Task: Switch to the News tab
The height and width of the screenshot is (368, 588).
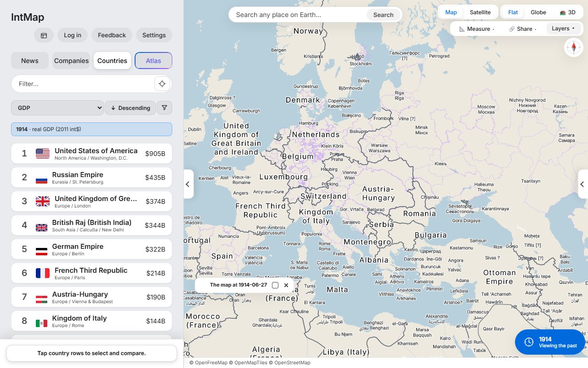Action: point(30,61)
